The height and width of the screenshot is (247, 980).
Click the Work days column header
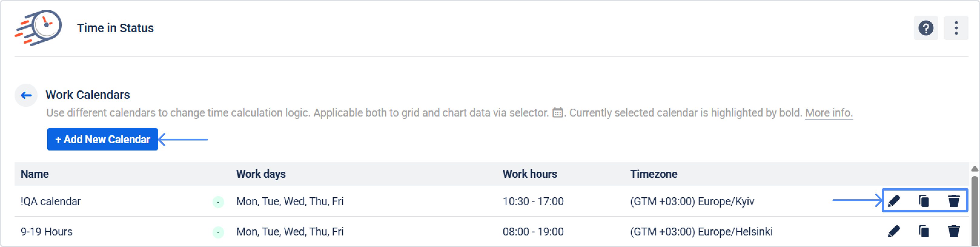261,174
